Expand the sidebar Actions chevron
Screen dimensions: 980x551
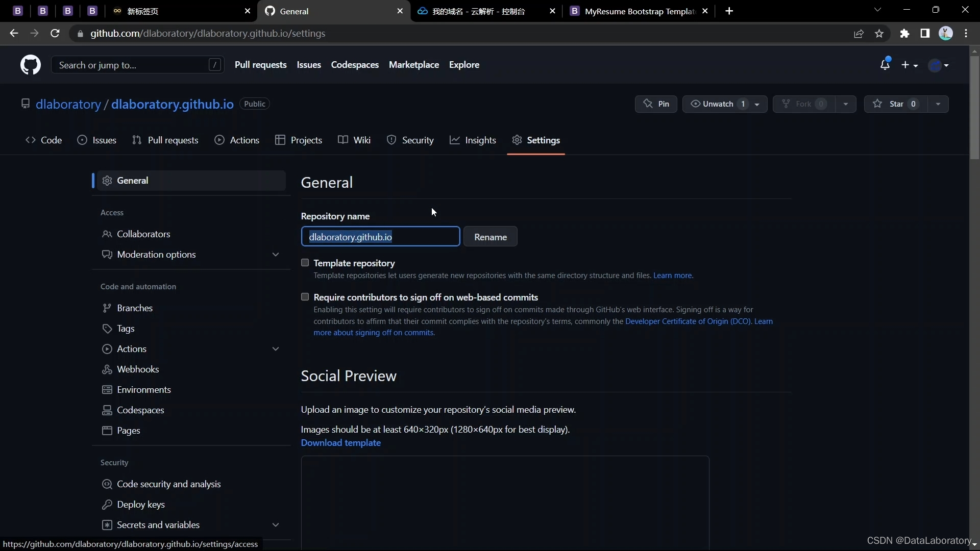(x=276, y=349)
